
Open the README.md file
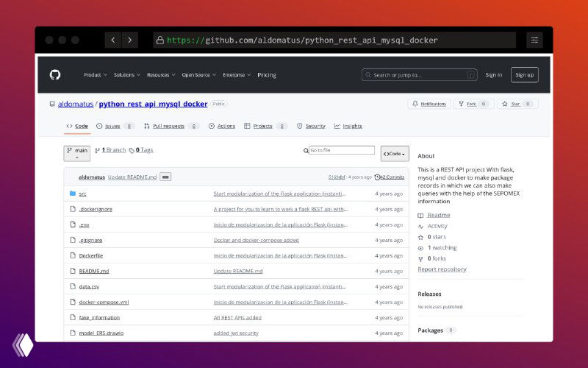[94, 271]
